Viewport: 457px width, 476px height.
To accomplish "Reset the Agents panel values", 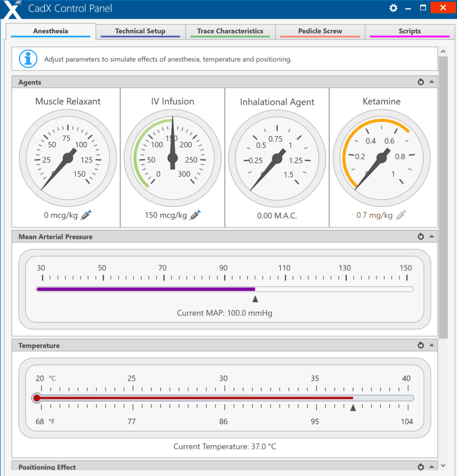I will pos(421,81).
